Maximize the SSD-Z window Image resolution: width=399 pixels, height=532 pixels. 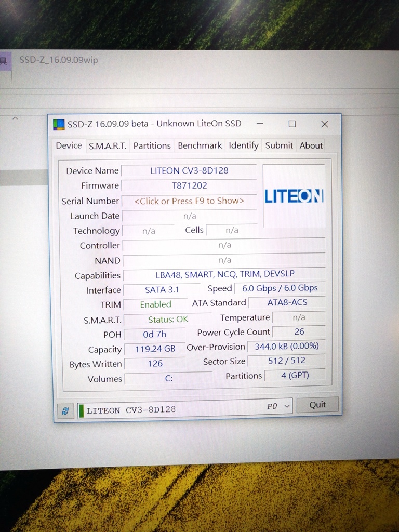292,124
